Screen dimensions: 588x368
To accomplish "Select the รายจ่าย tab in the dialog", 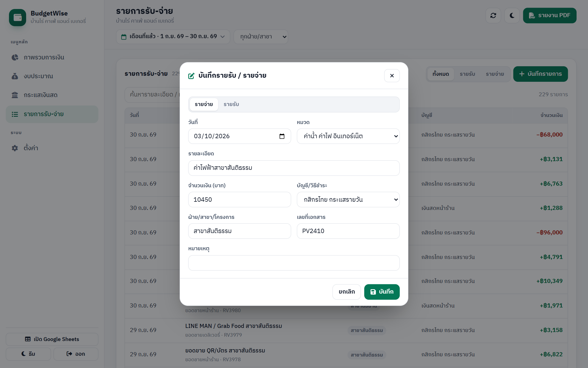I will pos(204,104).
